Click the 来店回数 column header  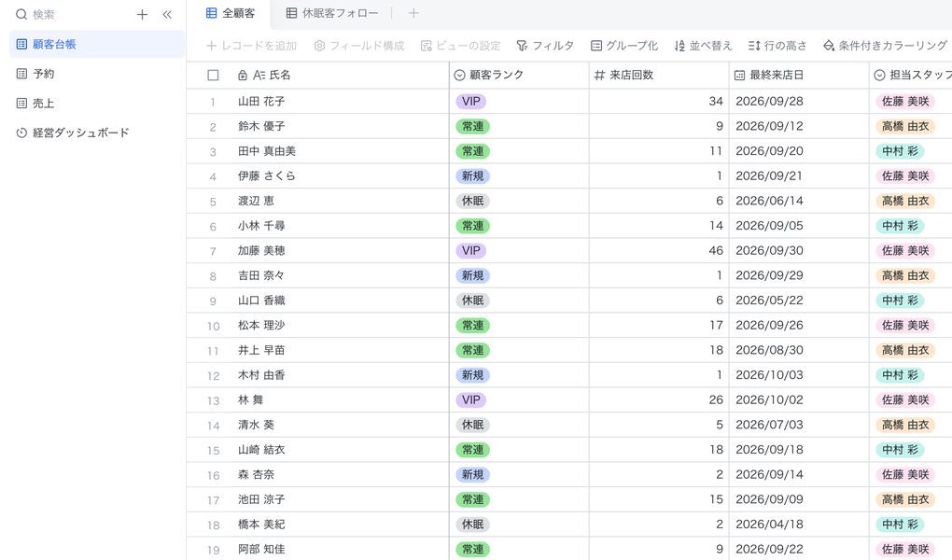tap(659, 76)
